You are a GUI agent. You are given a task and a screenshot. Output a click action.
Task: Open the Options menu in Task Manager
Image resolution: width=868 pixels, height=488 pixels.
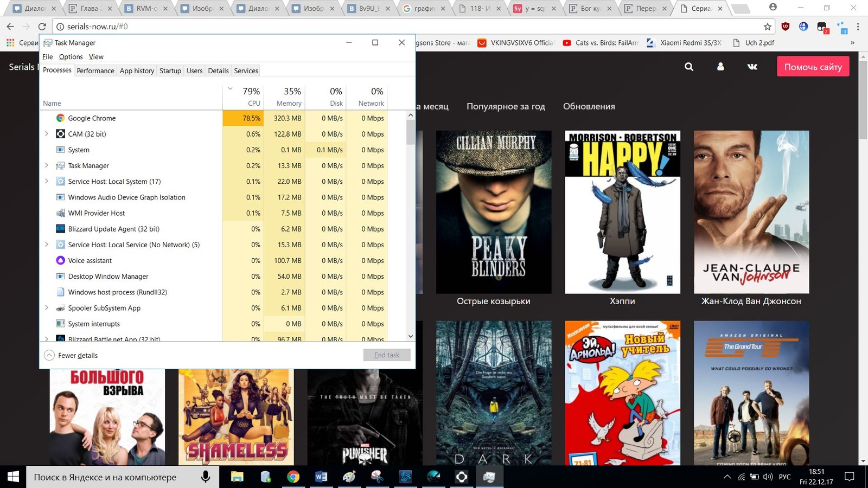click(71, 57)
